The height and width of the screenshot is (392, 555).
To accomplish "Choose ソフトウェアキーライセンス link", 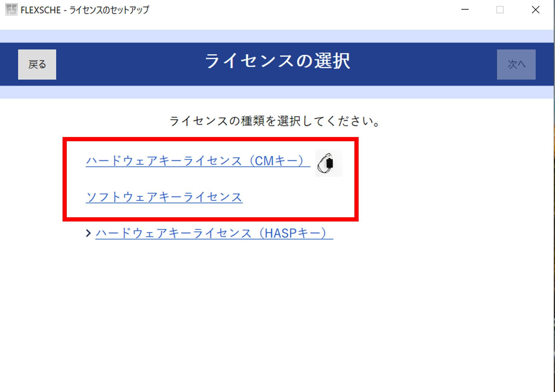I will (164, 197).
